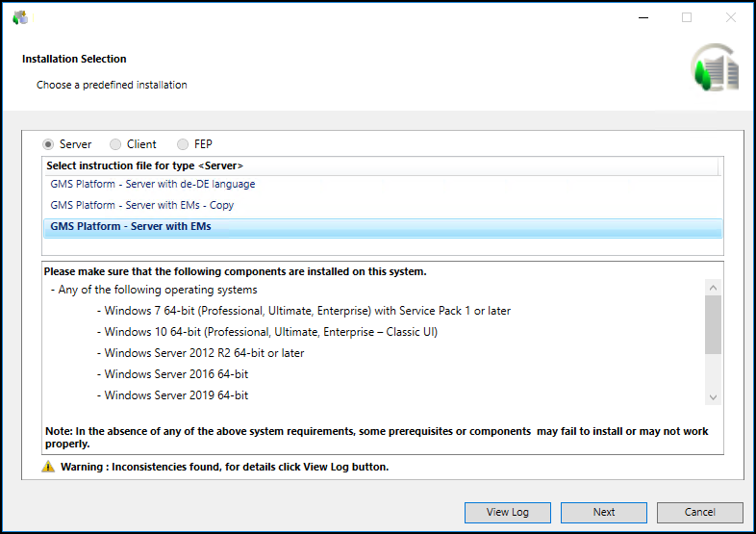Cancel the installation

[699, 512]
